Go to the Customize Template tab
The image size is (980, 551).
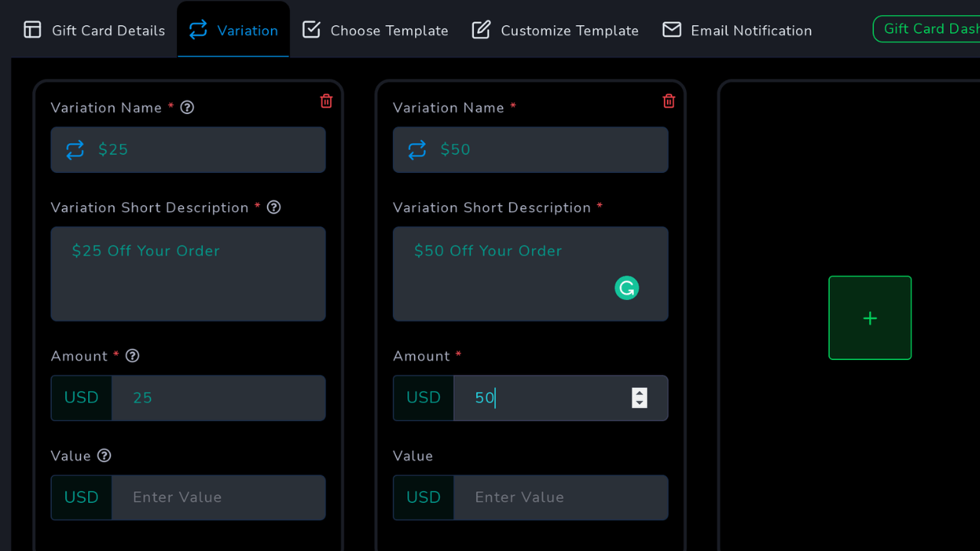point(555,31)
